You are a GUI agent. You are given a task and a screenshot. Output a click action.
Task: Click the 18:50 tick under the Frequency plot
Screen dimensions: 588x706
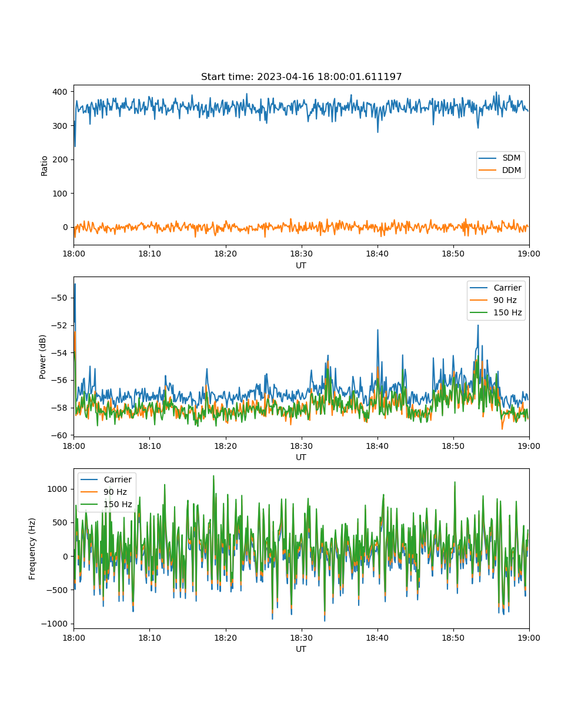click(x=453, y=637)
